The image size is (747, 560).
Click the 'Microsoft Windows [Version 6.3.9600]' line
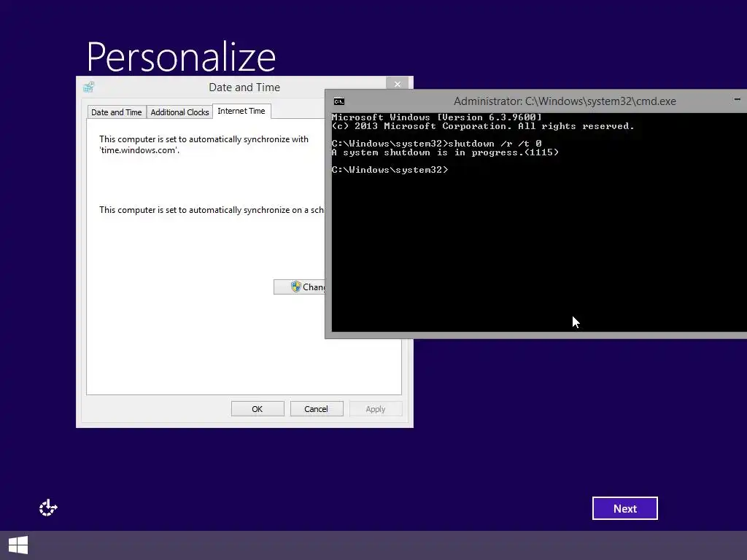(x=436, y=117)
